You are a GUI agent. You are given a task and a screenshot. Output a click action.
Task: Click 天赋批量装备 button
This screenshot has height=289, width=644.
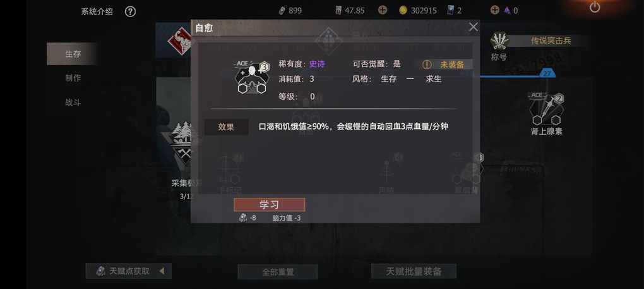click(x=414, y=271)
